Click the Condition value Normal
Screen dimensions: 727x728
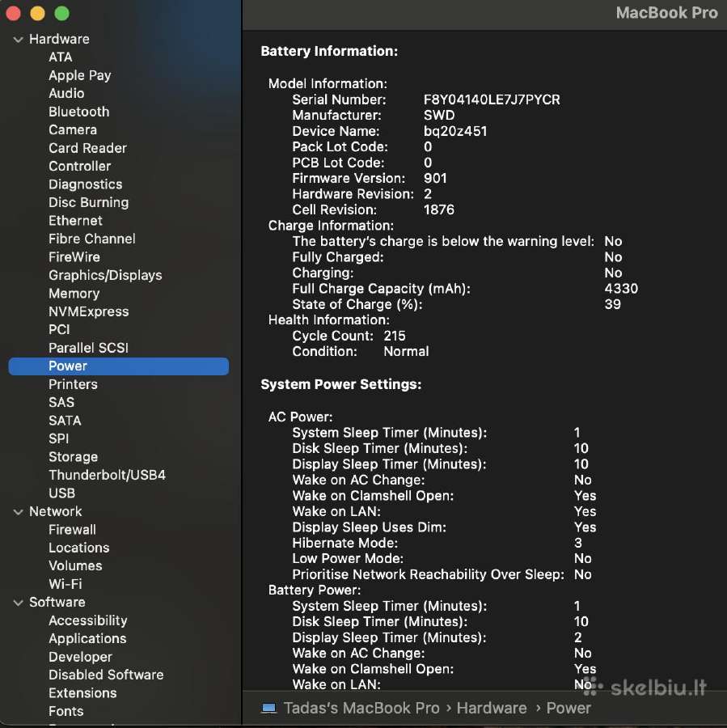coord(406,352)
